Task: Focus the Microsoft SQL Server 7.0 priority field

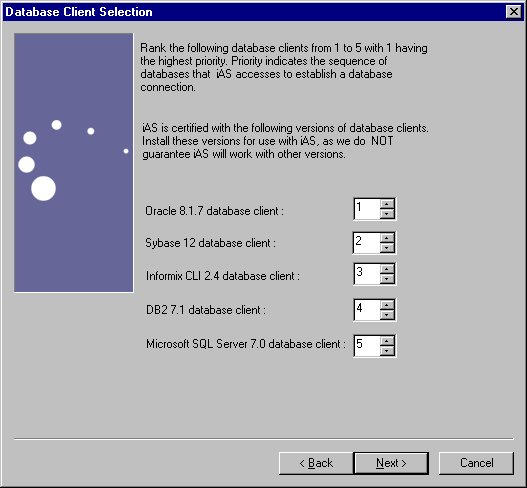Action: [367, 346]
